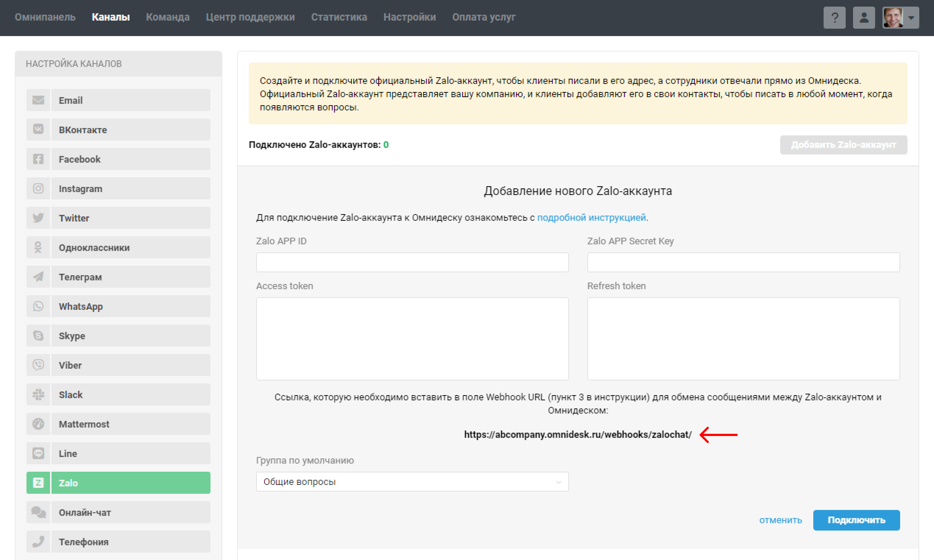Click the Twitter bird icon

point(38,218)
